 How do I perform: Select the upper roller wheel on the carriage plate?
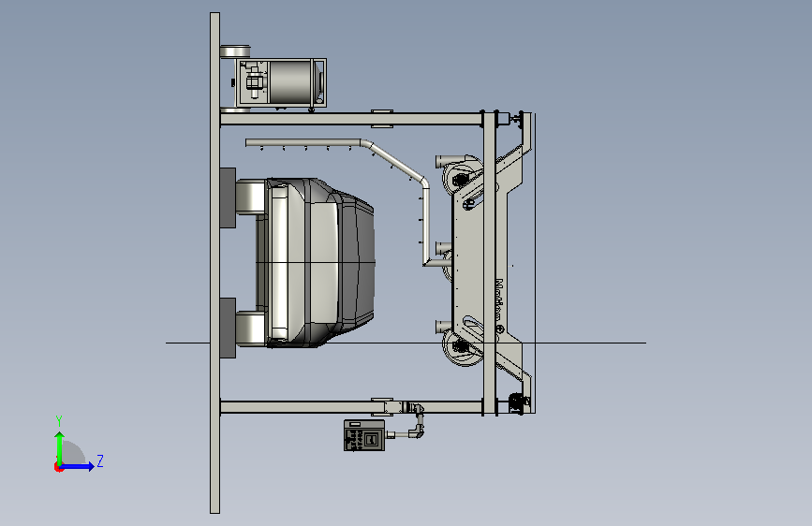pyautogui.click(x=461, y=177)
